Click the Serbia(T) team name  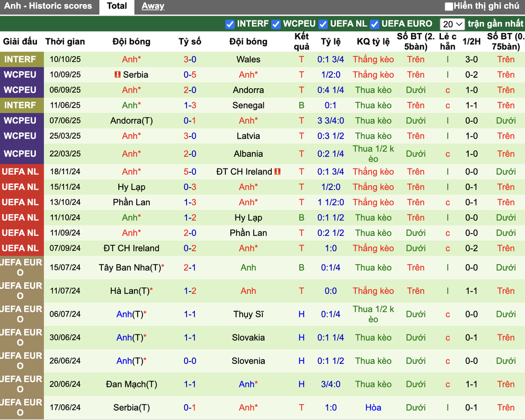tap(131, 407)
